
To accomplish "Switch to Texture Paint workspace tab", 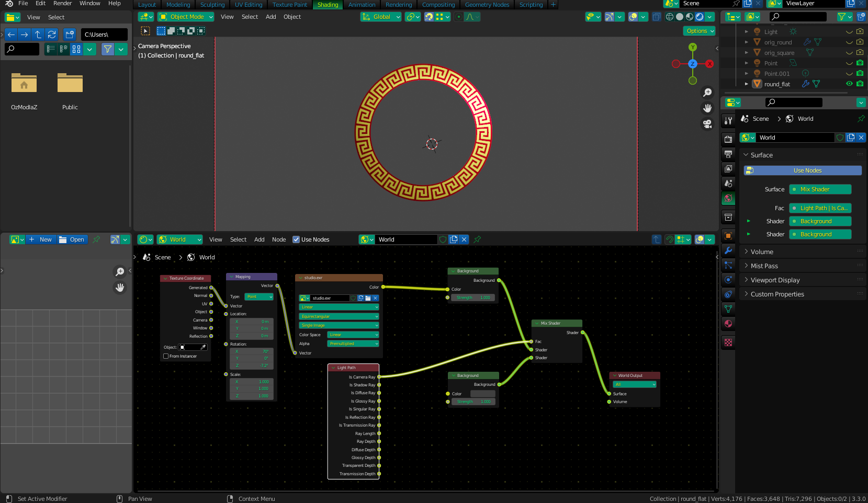I will (290, 5).
